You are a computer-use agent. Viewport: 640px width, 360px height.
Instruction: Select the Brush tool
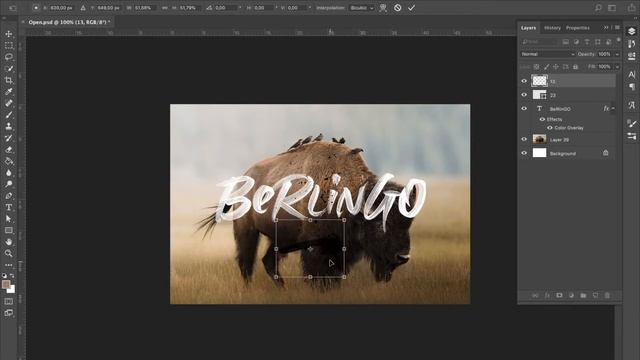pyautogui.click(x=9, y=115)
